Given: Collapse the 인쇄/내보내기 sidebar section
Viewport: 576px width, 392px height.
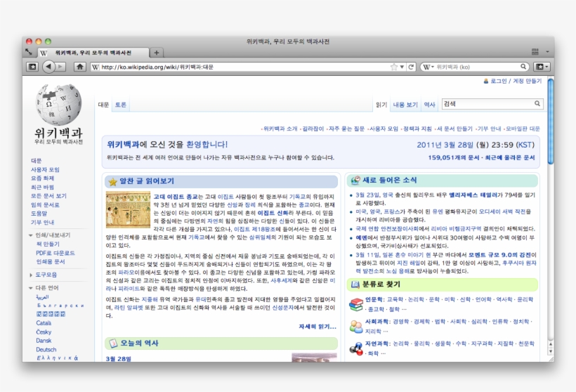Looking at the screenshot, I should [x=30, y=235].
